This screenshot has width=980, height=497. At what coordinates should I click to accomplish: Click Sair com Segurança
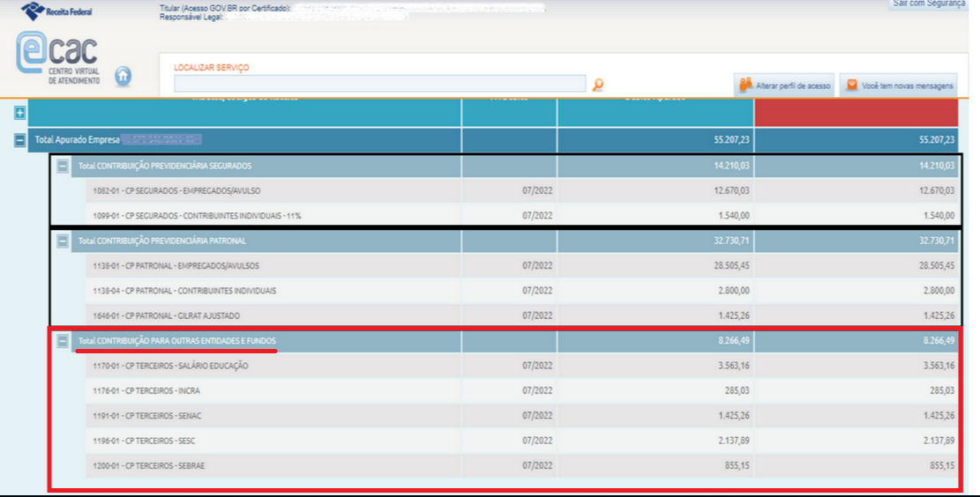click(928, 4)
